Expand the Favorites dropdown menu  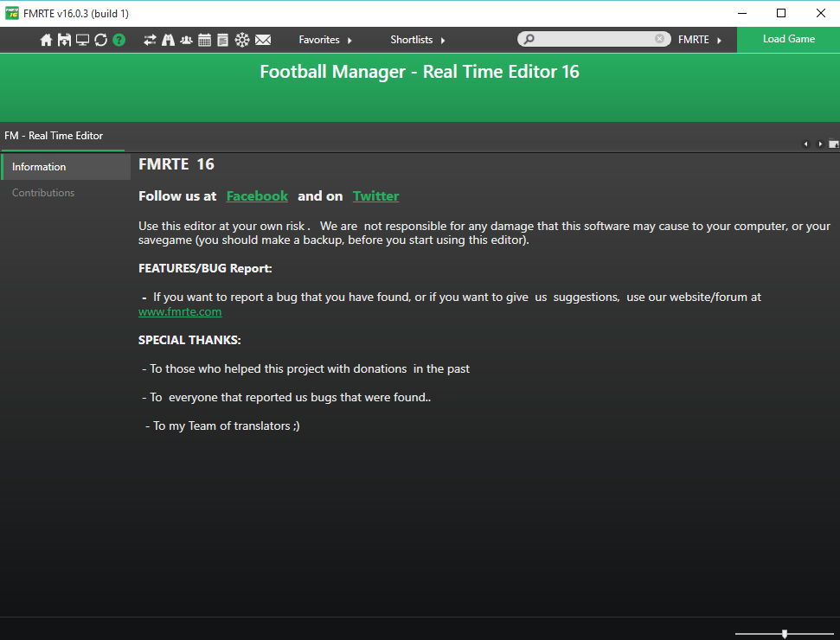pyautogui.click(x=325, y=40)
